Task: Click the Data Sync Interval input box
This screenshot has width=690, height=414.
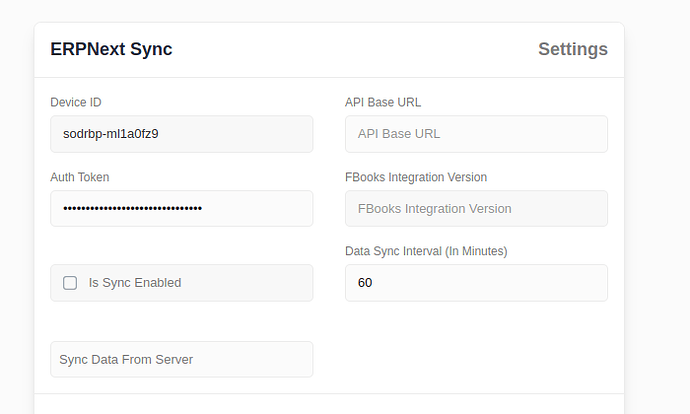Action: [476, 283]
